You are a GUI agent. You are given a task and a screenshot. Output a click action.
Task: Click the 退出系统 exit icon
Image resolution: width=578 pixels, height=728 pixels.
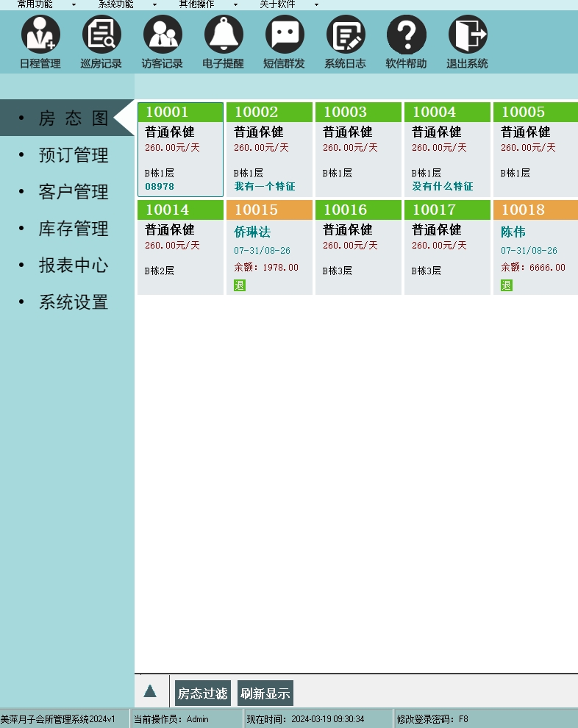(467, 35)
